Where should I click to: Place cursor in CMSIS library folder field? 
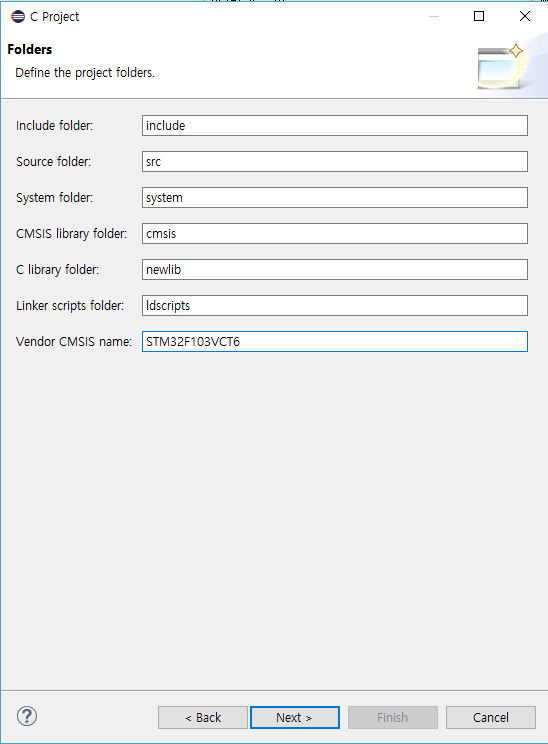pyautogui.click(x=335, y=233)
